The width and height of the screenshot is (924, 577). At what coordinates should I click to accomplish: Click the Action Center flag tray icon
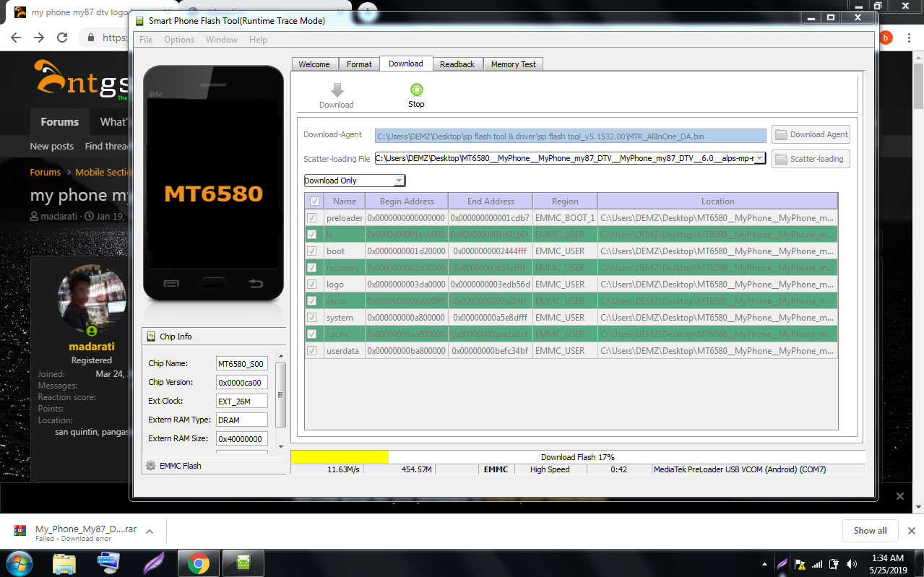[x=800, y=564]
